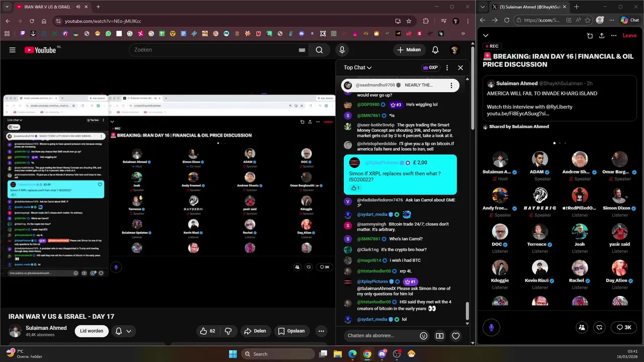Expand the Top Chat dropdown
The image size is (644, 362).
tap(358, 67)
